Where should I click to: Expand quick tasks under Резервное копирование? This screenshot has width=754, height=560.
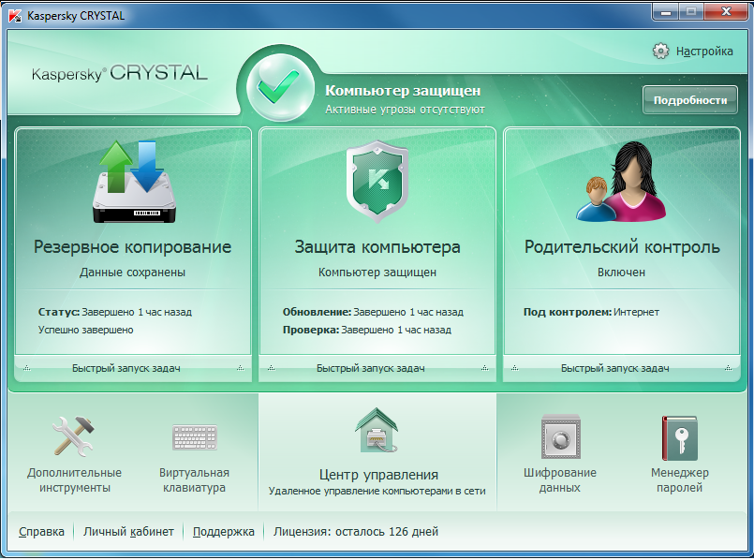133,369
